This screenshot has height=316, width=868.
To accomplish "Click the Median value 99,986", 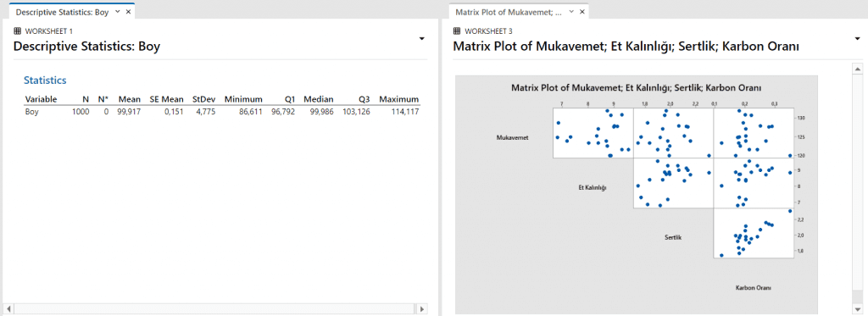I will pyautogui.click(x=321, y=112).
